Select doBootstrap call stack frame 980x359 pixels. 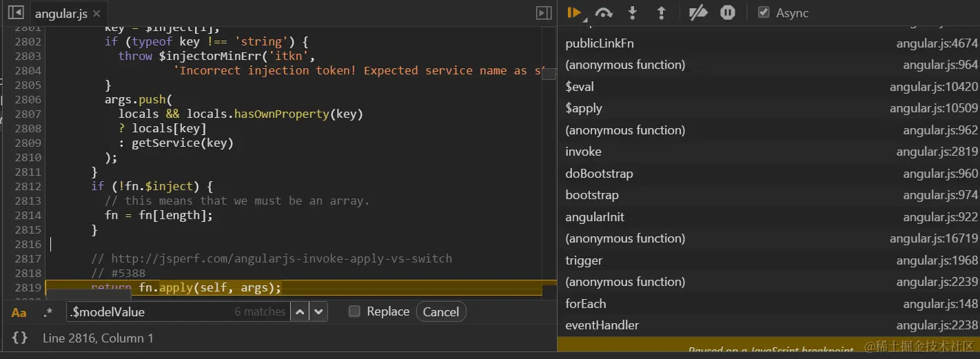[x=768, y=174]
